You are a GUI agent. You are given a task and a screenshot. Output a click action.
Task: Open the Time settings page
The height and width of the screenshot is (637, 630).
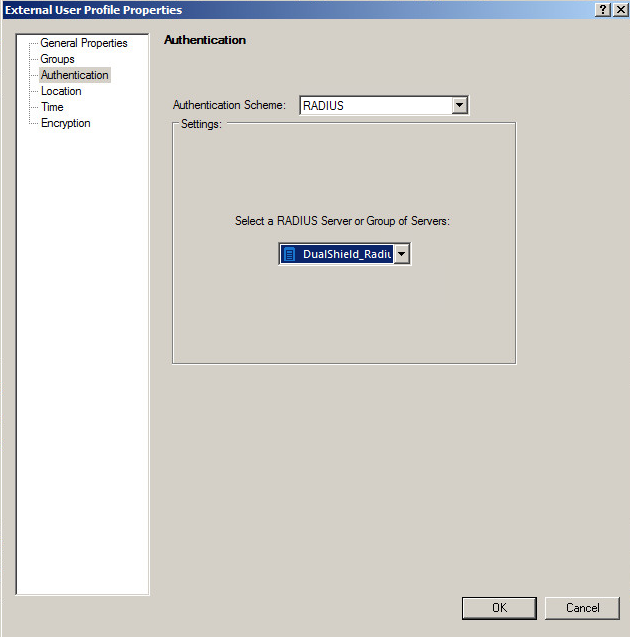coord(52,107)
